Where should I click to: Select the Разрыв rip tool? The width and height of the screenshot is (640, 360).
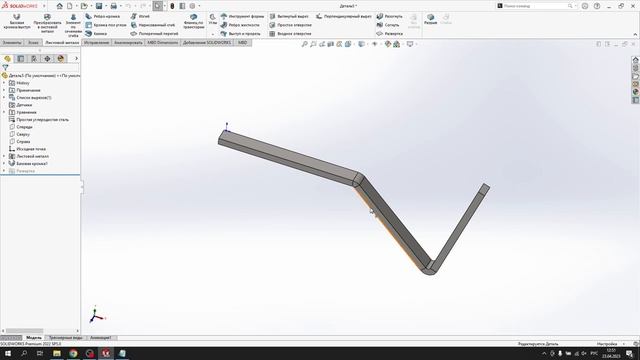coord(430,19)
